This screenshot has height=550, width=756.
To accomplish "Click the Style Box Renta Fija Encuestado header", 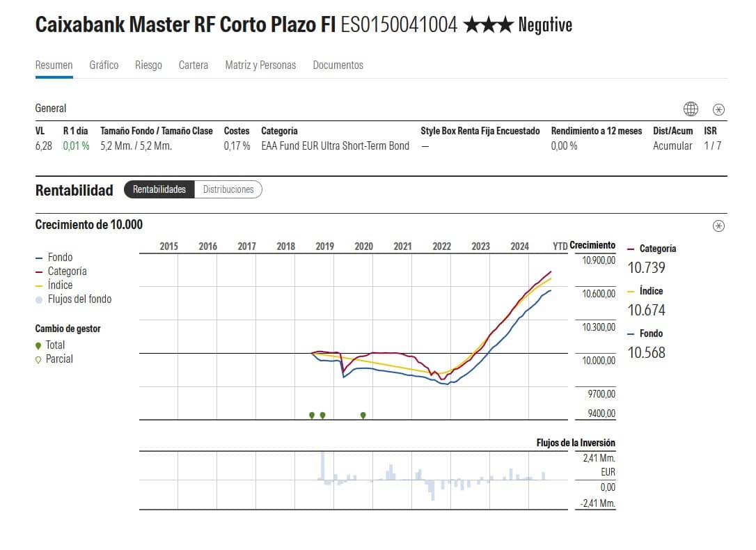I will [480, 131].
